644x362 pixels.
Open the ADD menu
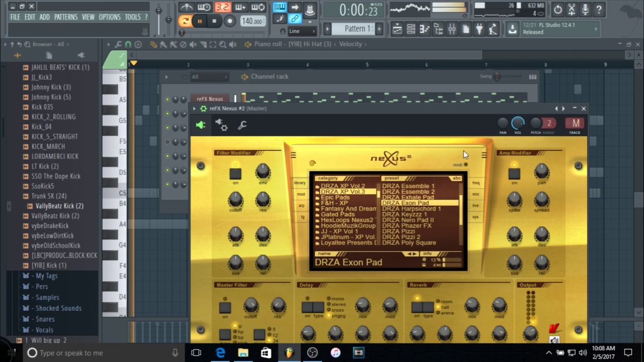point(45,17)
